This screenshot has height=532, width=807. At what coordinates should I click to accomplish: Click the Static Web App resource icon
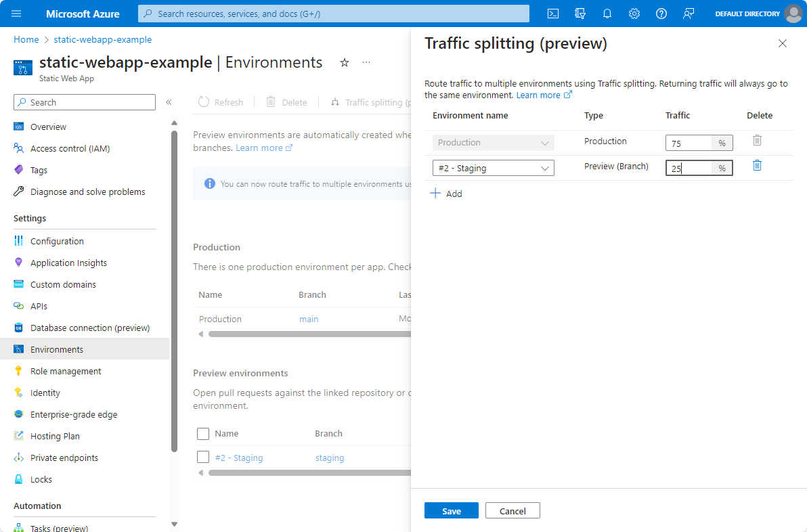(22, 68)
